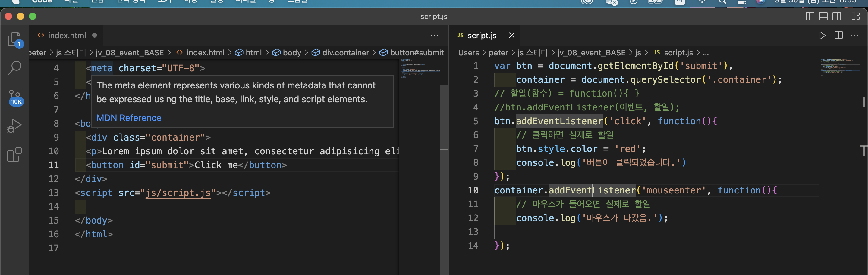Viewport: 868px width, 275px height.
Task: Click 'red' string value on line 7
Action: (x=627, y=149)
